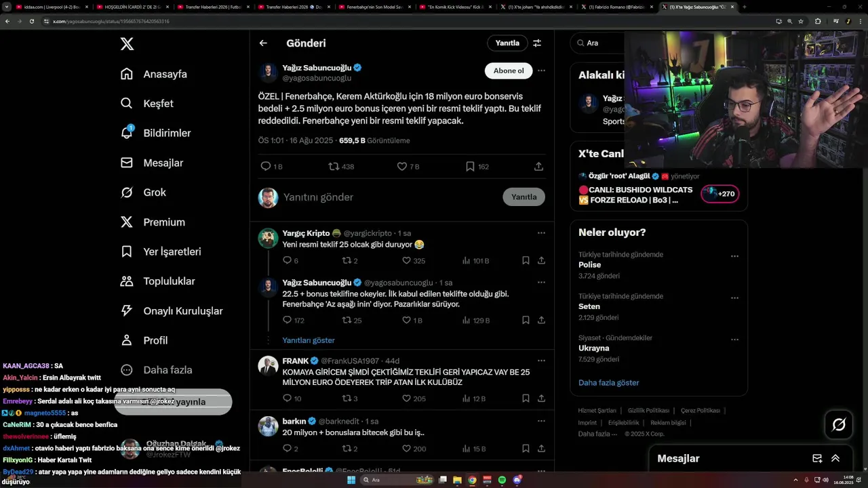
Task: Click Abone ol subscribe button
Action: tap(509, 70)
